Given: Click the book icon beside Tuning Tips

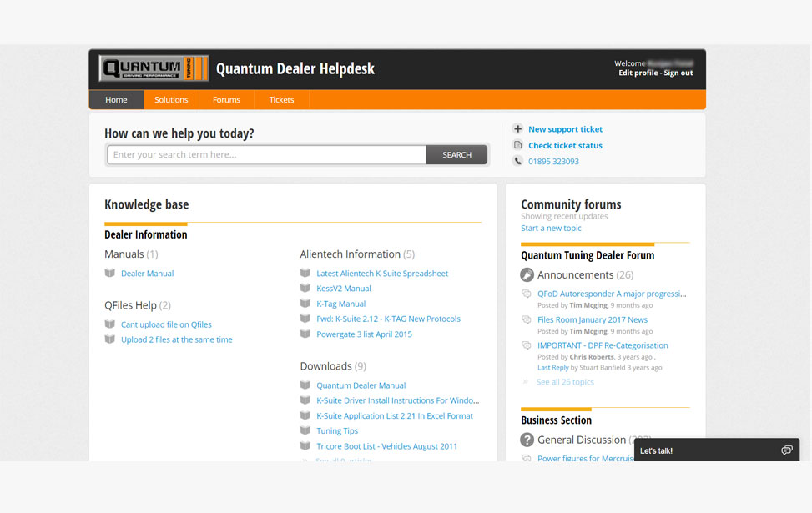Looking at the screenshot, I should (x=305, y=430).
